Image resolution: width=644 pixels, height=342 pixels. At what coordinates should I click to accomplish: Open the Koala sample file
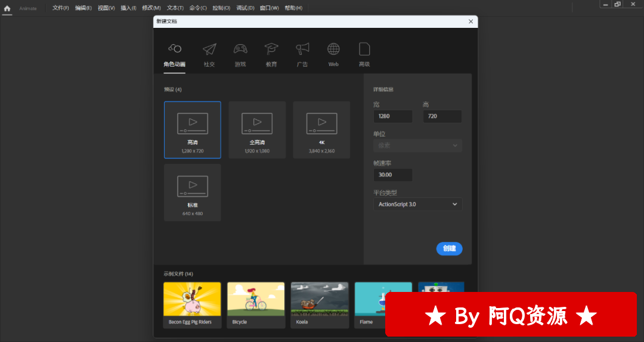320,305
